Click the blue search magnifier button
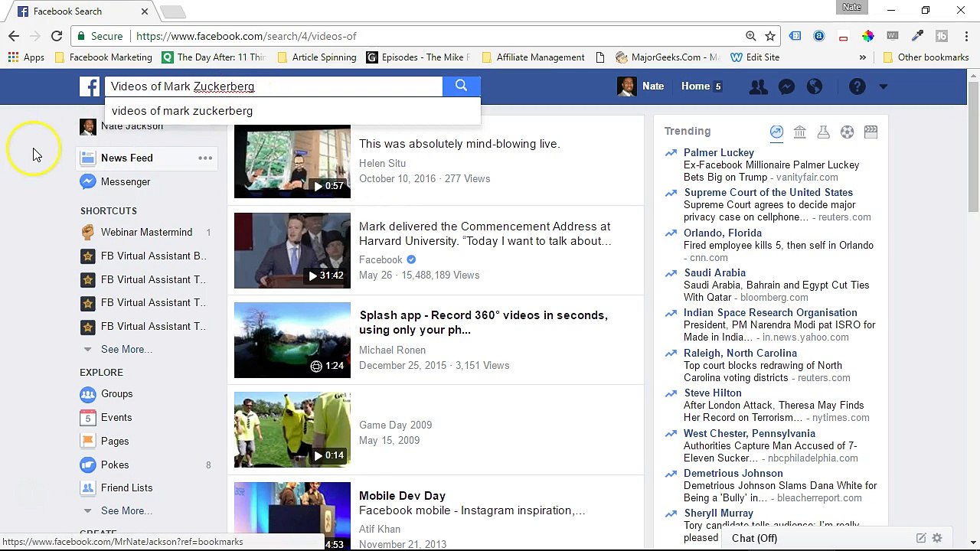Screen dimensions: 980x551 pyautogui.click(x=461, y=86)
